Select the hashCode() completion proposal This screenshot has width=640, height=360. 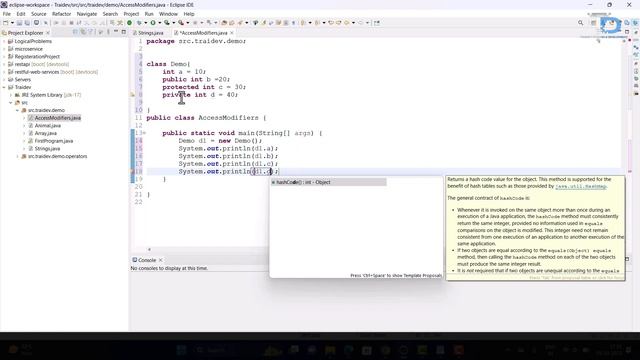tap(328, 182)
